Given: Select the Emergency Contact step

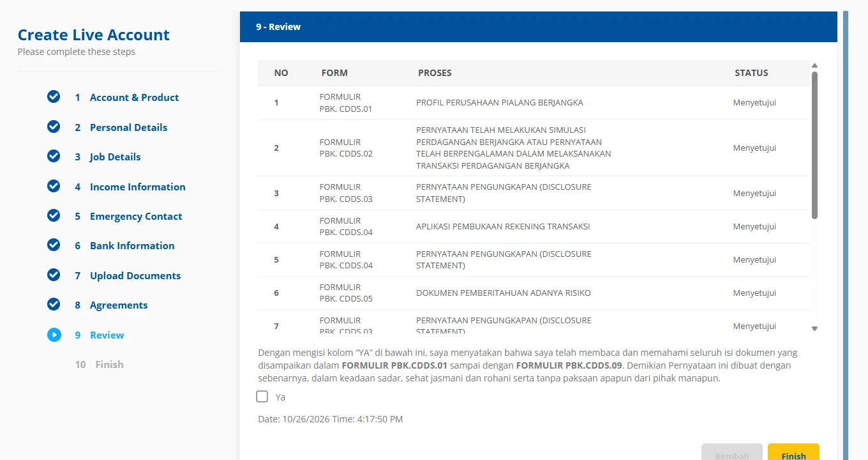Looking at the screenshot, I should [136, 216].
